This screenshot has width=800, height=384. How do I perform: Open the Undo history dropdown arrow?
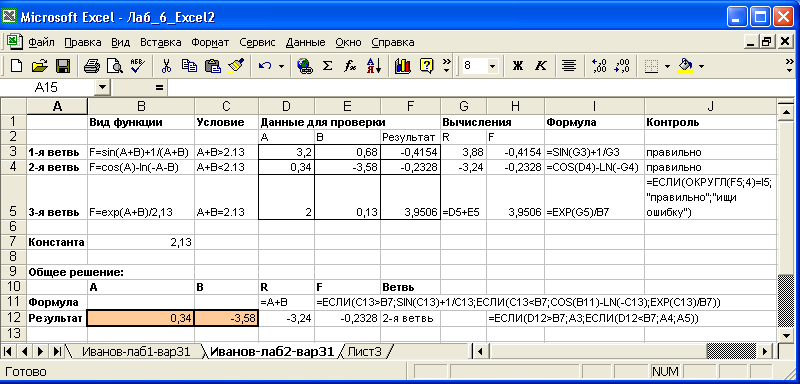click(281, 66)
